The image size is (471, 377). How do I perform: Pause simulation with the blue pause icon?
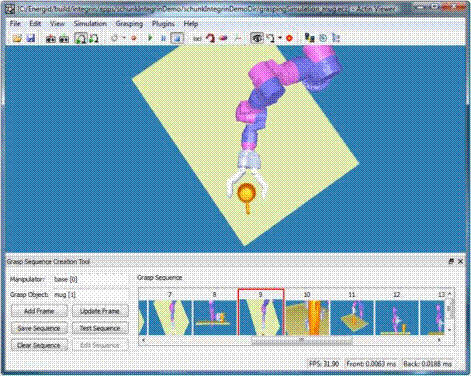click(x=163, y=38)
